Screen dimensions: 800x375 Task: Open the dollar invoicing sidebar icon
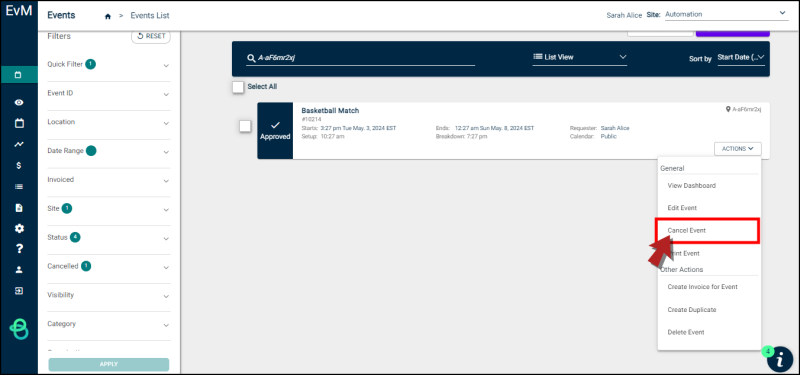pos(19,165)
